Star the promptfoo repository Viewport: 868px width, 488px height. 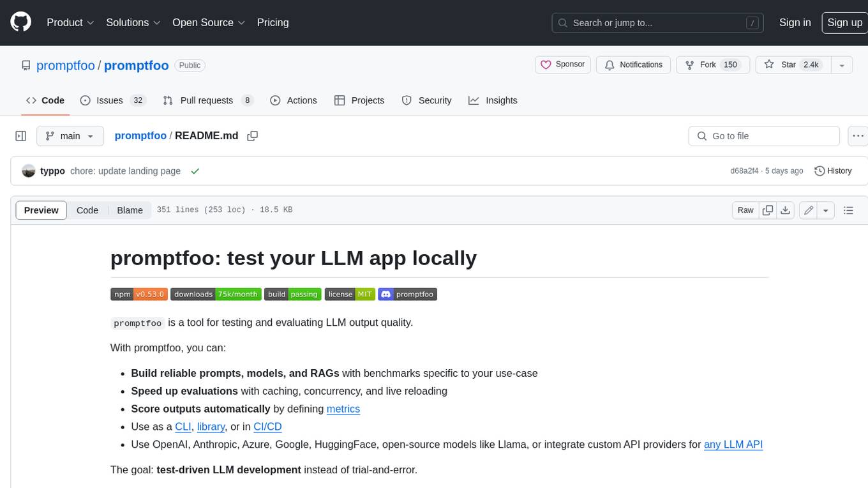click(792, 65)
